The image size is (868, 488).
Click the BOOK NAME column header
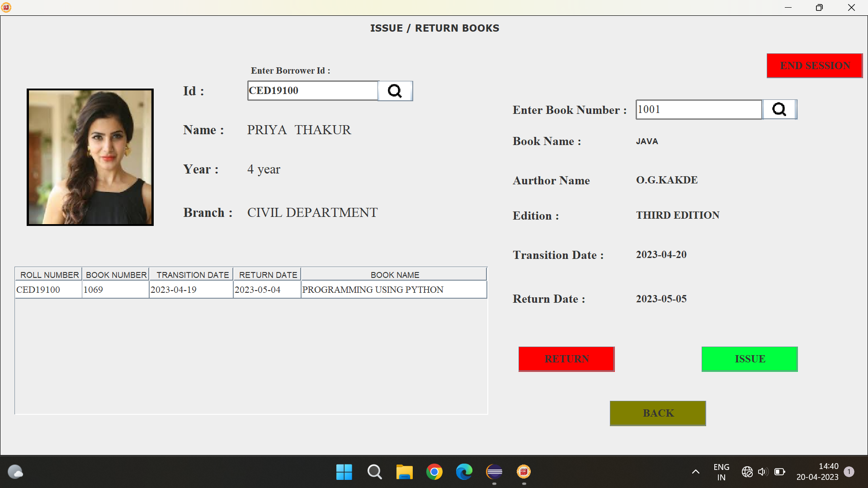coord(394,275)
